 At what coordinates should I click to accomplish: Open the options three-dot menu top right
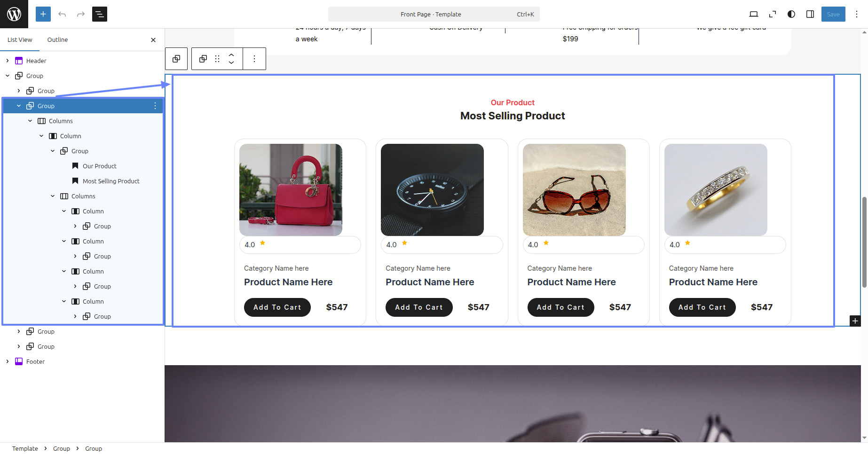857,14
